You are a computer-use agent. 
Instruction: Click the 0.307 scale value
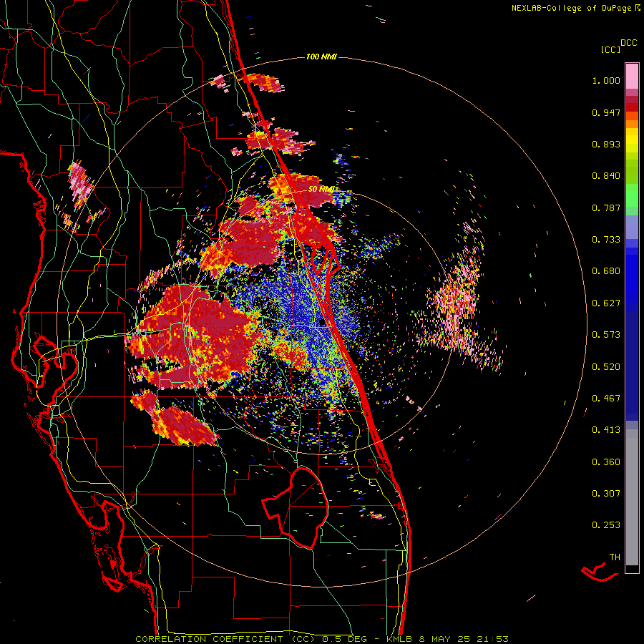[606, 493]
